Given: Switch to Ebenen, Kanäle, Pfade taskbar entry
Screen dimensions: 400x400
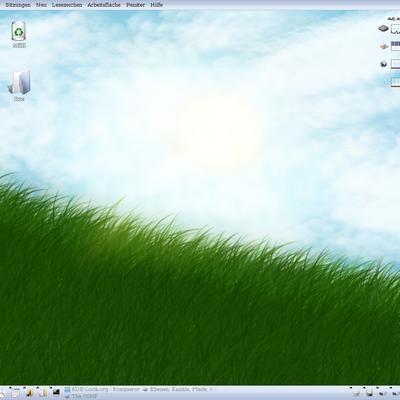Looking at the screenshot, I should click(179, 389).
